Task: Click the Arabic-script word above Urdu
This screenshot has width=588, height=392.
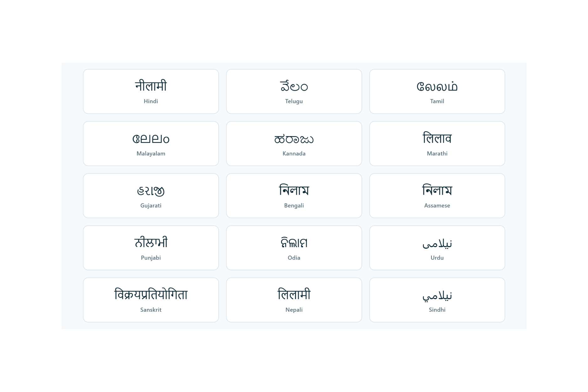Action: [x=437, y=243]
